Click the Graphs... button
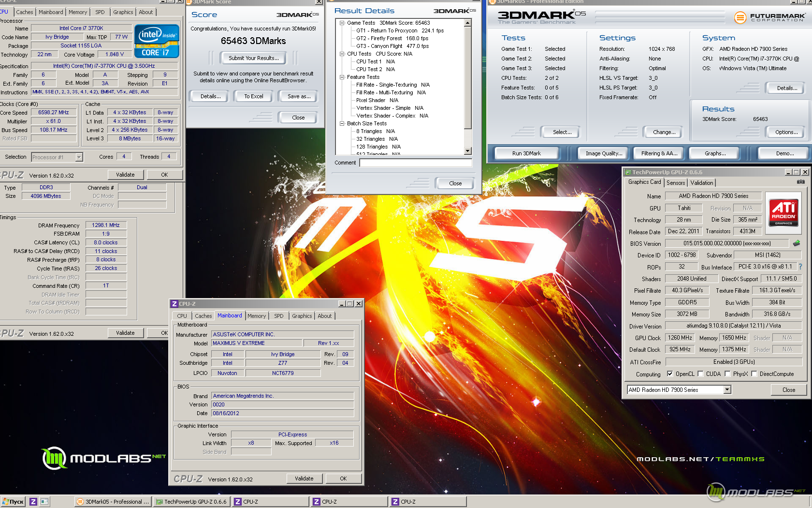812x508 pixels. [x=715, y=153]
